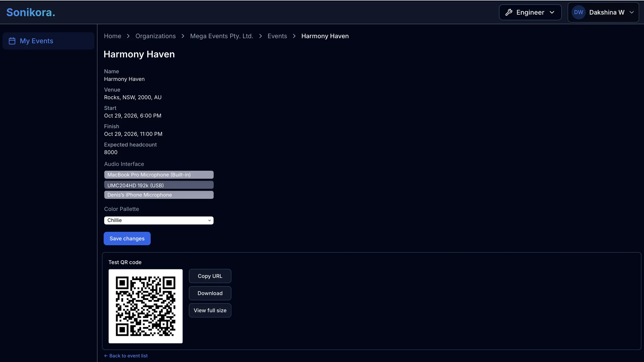Click the chevron after Events breadcrumb

point(294,36)
